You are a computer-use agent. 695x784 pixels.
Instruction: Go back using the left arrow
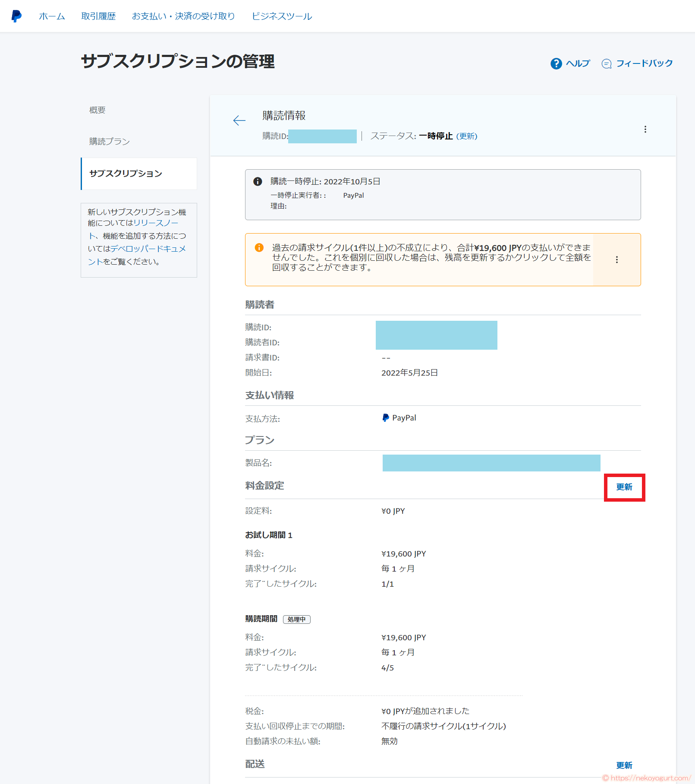pyautogui.click(x=239, y=121)
